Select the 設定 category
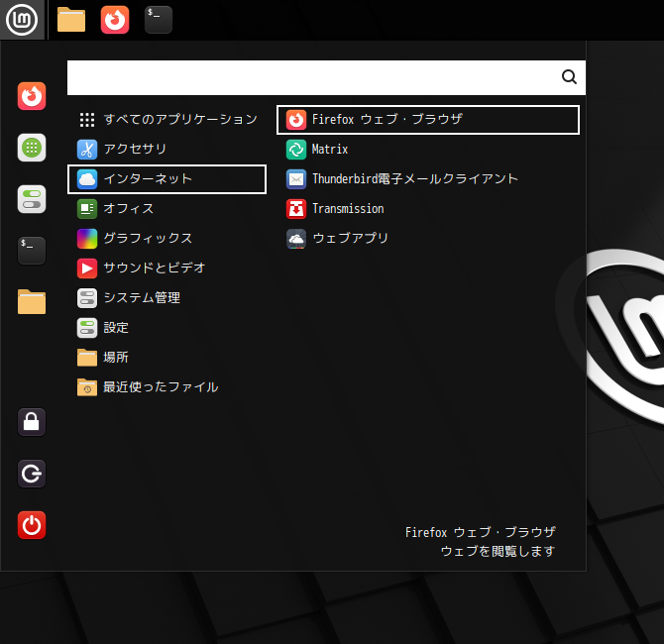Screen dimensions: 664x644 coord(166,328)
